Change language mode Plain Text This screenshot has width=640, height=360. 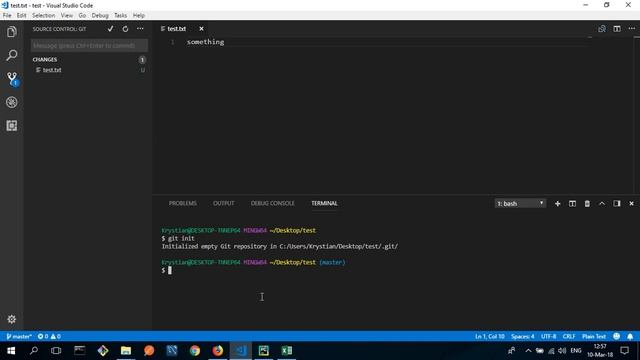point(593,336)
